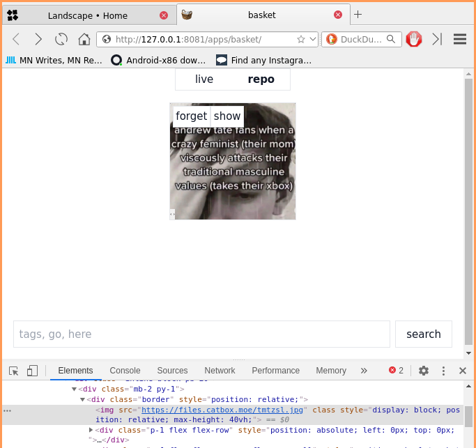Click the browser back arrow
The height and width of the screenshot is (448, 476).
[16, 40]
